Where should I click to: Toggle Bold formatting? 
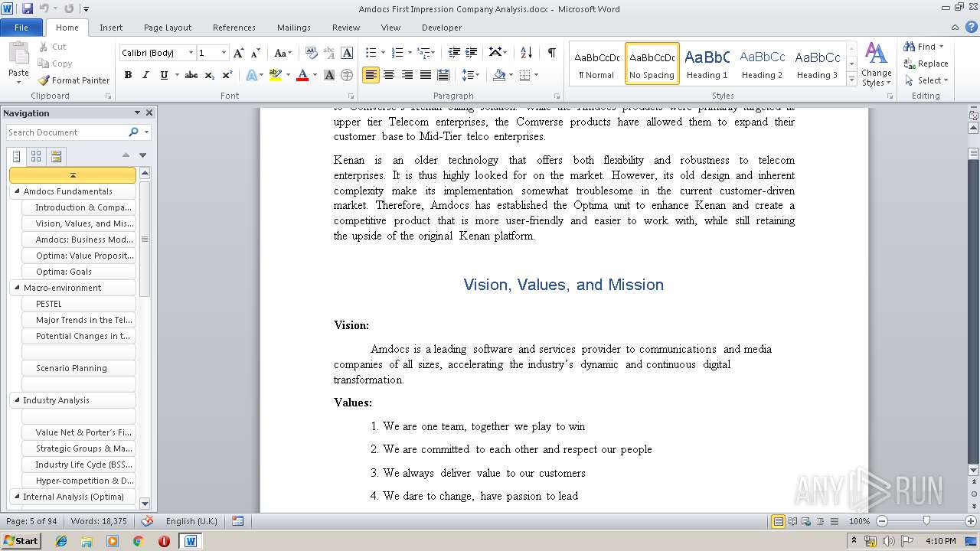tap(128, 75)
